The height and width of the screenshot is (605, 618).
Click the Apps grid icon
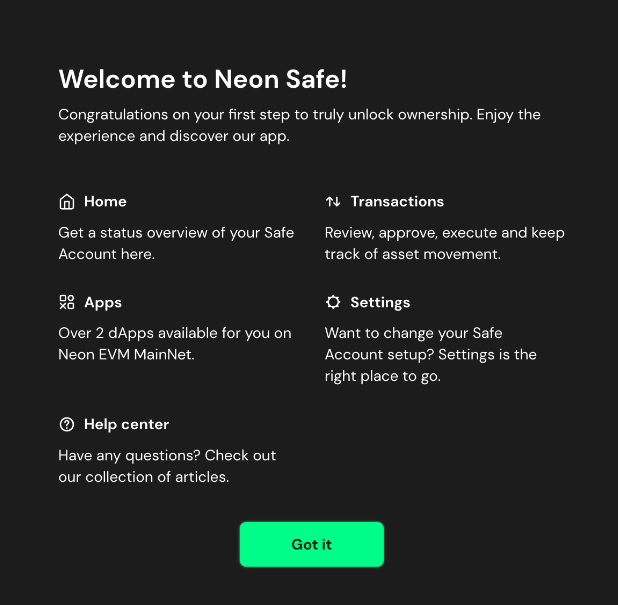click(x=67, y=302)
